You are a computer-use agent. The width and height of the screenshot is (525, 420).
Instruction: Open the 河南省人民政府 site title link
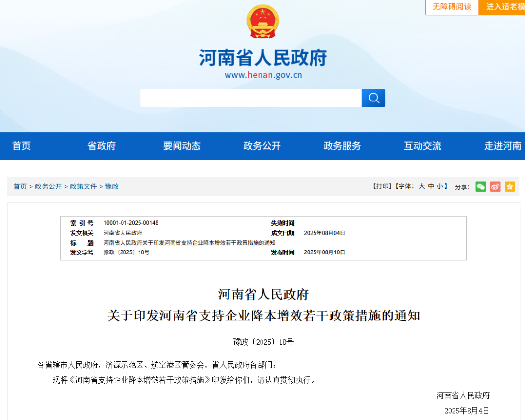tap(262, 57)
